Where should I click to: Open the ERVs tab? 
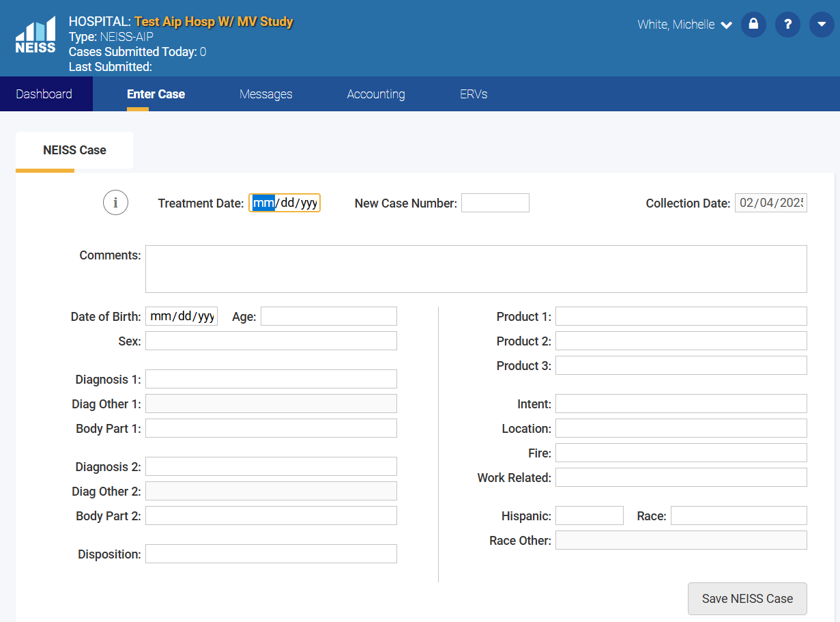[x=474, y=94]
